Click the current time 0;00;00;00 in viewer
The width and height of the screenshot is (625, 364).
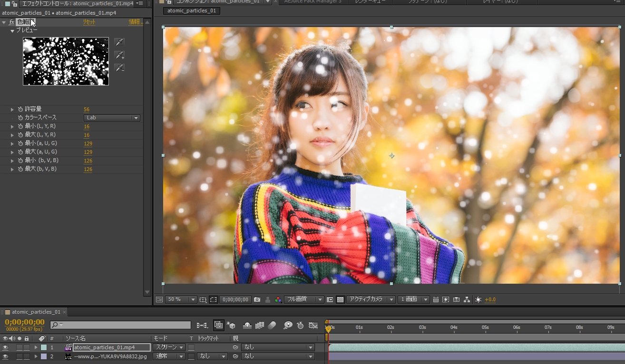tap(235, 300)
